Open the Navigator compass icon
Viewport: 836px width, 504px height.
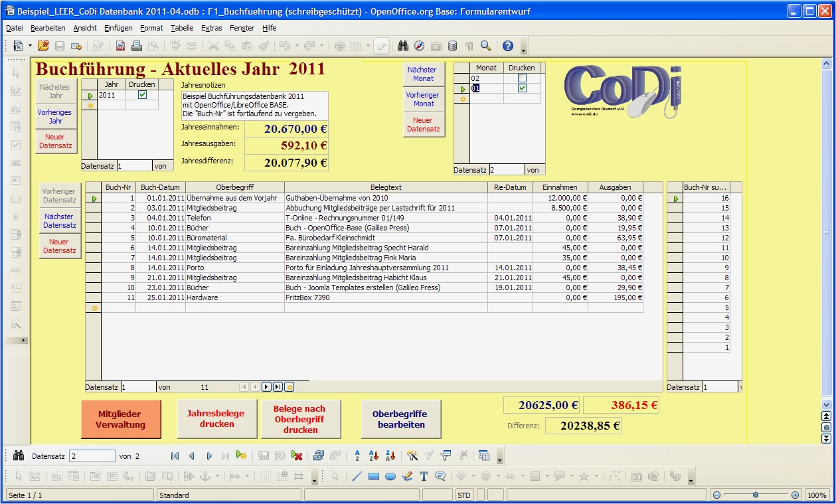pyautogui.click(x=420, y=45)
